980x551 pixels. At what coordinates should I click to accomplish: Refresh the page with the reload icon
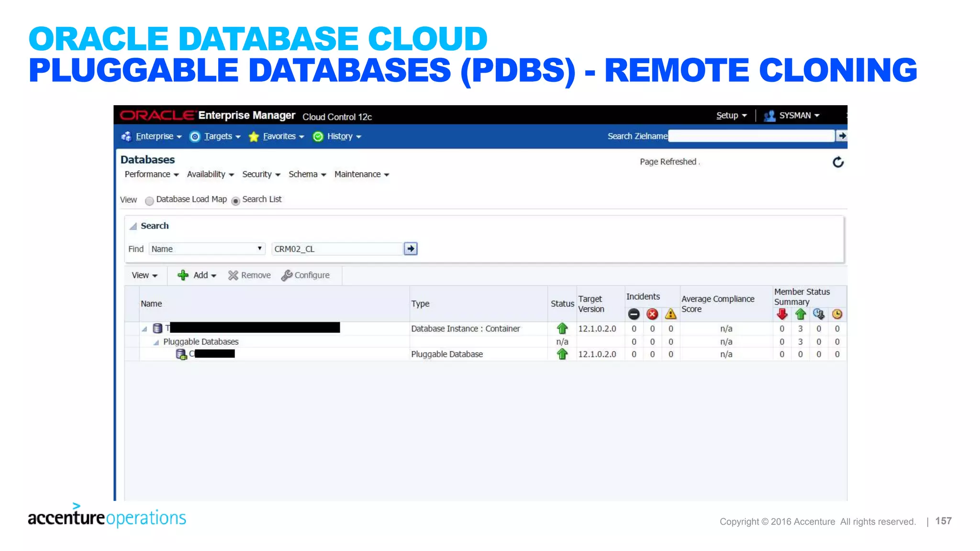pos(838,163)
